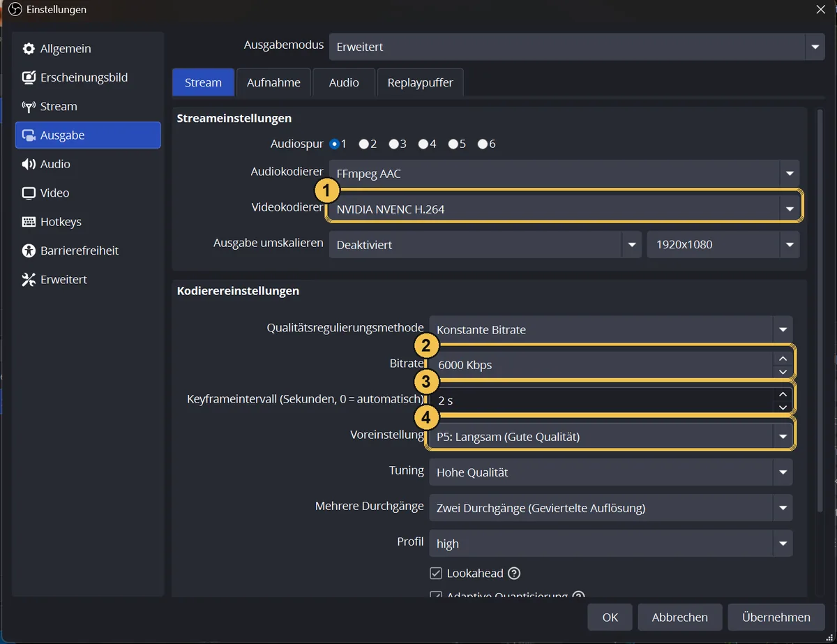The image size is (837, 644).
Task: Open the 1920x1080 resolution dropdown
Action: click(x=723, y=245)
